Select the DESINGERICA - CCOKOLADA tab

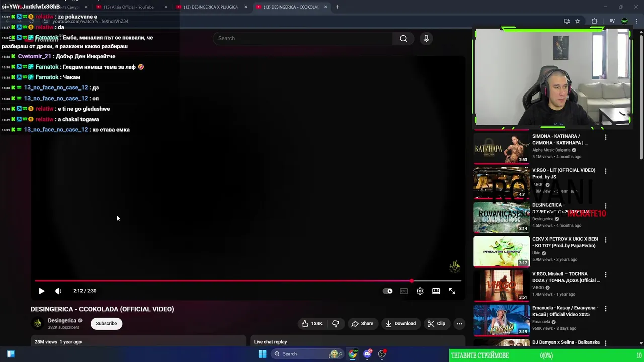point(291,7)
